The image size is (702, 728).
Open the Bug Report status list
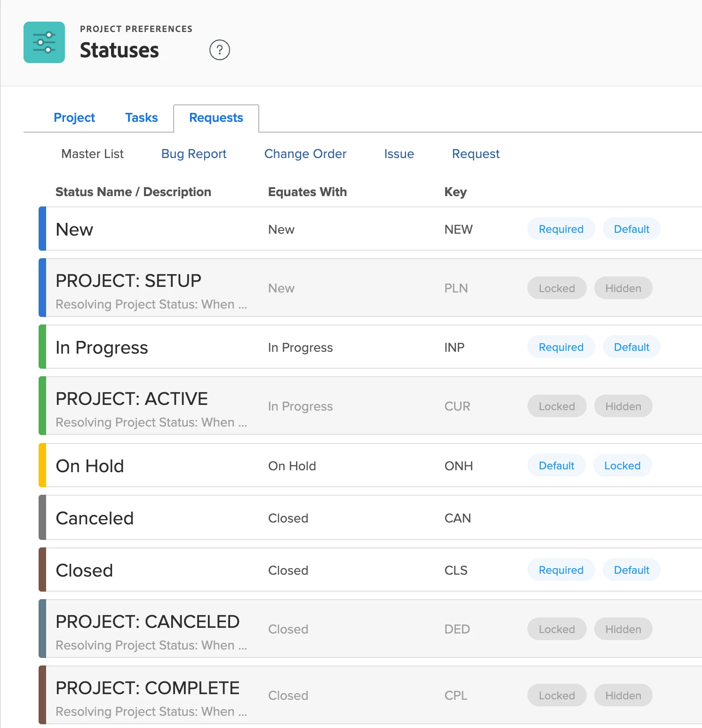click(x=194, y=154)
